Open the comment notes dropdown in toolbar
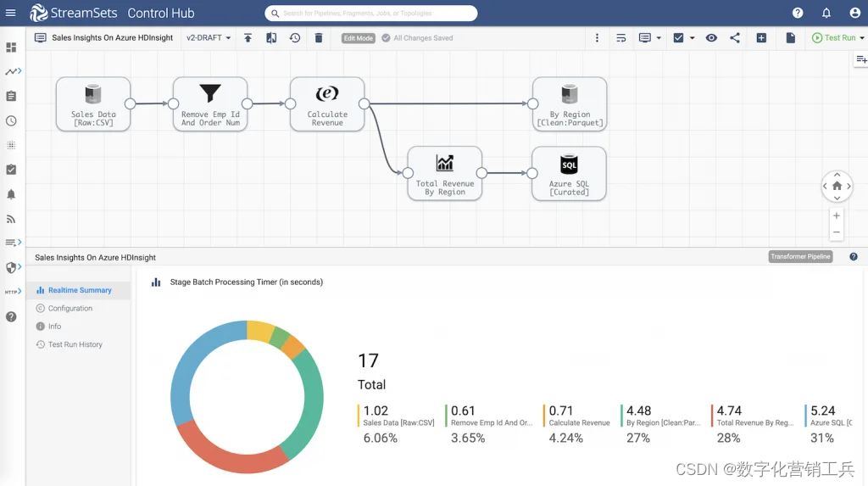Viewport: 868px width, 486px height. [650, 37]
